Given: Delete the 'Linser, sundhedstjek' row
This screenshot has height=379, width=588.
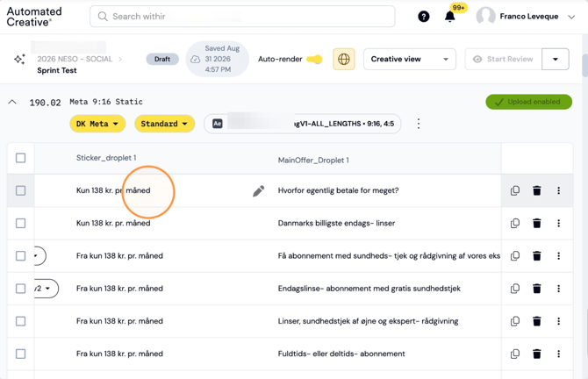Looking at the screenshot, I should (x=537, y=321).
